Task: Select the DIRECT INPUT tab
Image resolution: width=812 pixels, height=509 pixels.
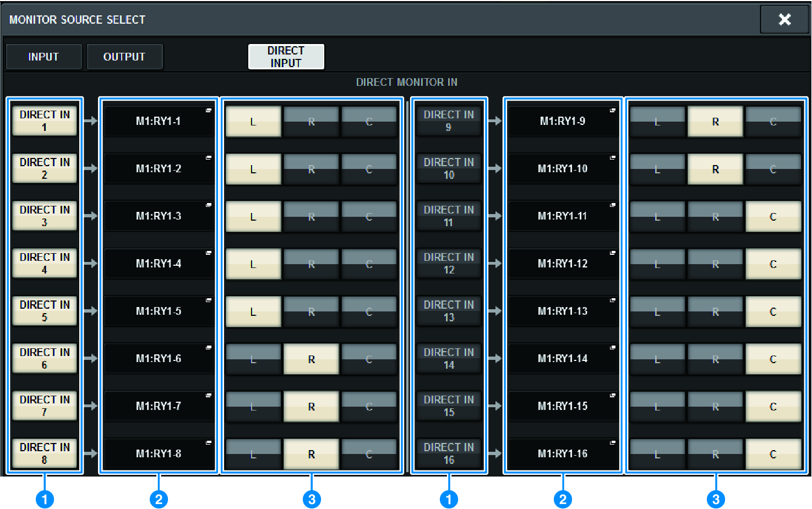Action: (286, 56)
